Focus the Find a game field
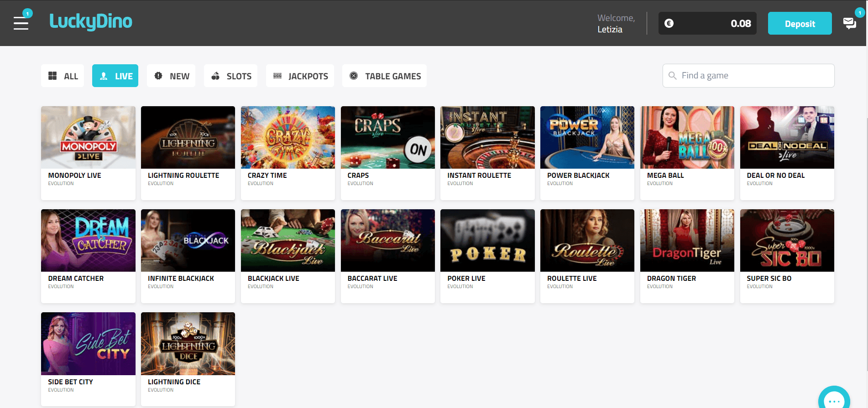Screen dimensions: 868x408 click(748, 76)
